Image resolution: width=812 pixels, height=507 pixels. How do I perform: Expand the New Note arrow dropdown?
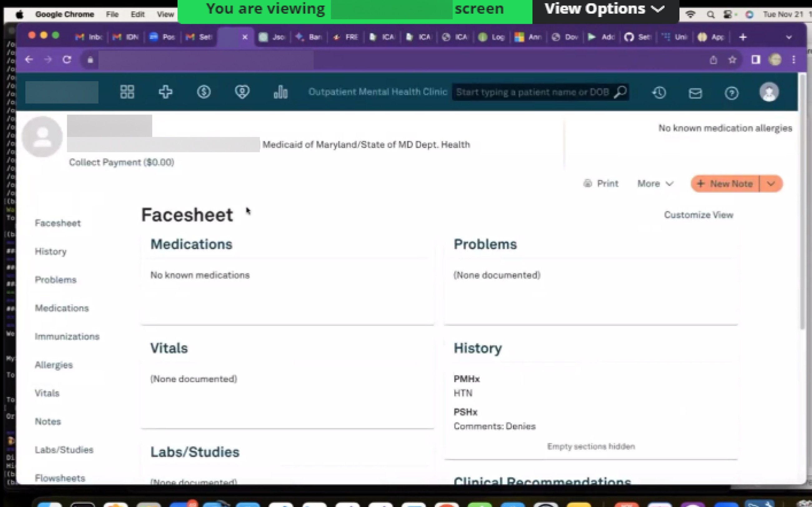point(771,184)
